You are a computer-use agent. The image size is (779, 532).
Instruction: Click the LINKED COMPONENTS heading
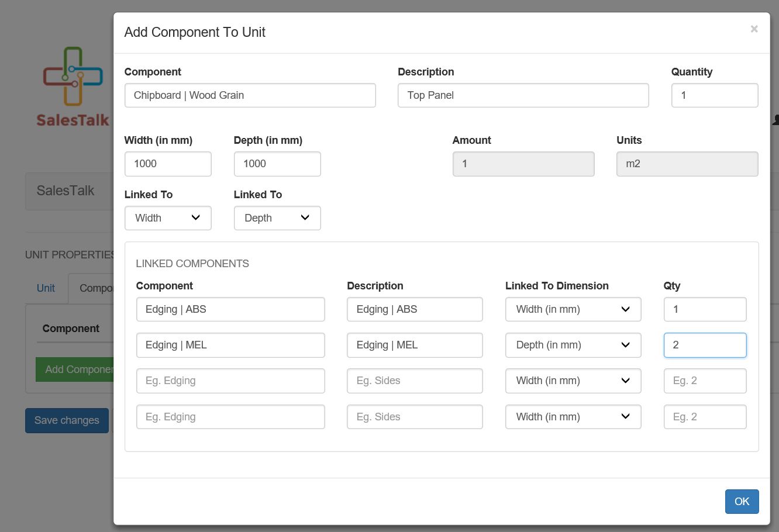(192, 264)
